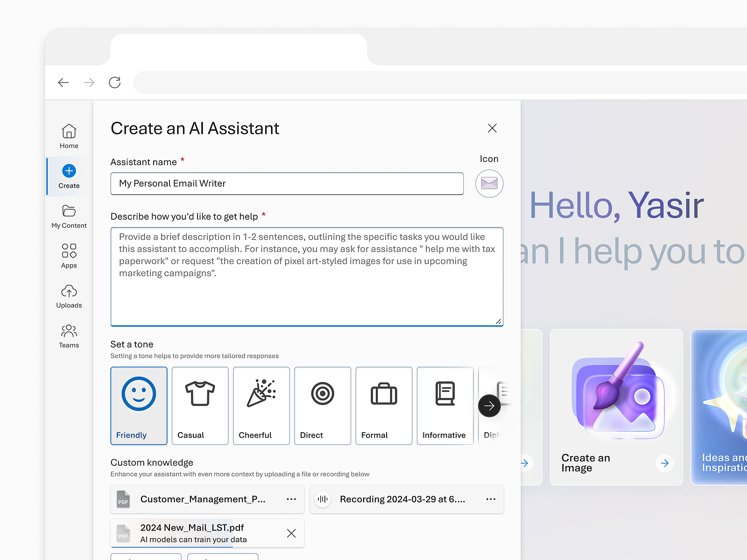This screenshot has height=560, width=747.
Task: Open options menu for Customer_Management PDF
Action: coord(291,499)
